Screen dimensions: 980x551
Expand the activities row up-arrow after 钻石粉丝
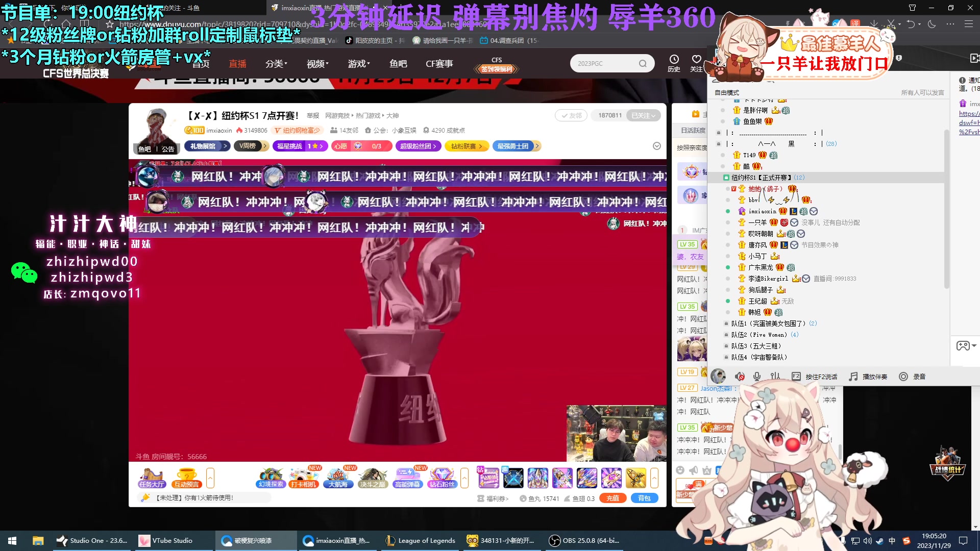click(x=464, y=478)
